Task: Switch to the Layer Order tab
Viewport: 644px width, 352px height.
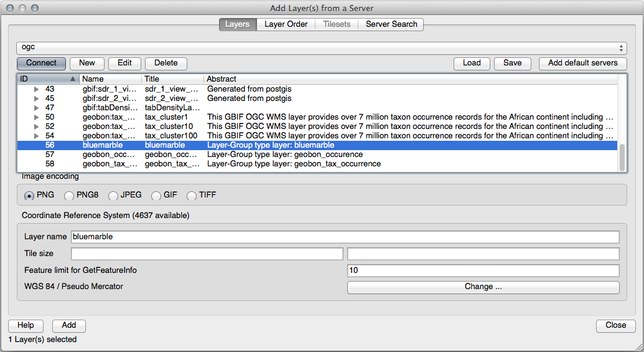Action: point(286,24)
